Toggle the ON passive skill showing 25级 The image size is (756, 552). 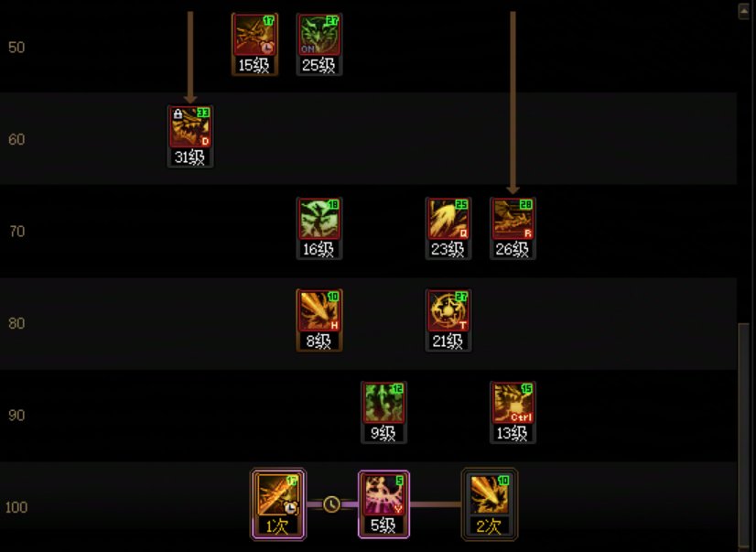[x=319, y=44]
